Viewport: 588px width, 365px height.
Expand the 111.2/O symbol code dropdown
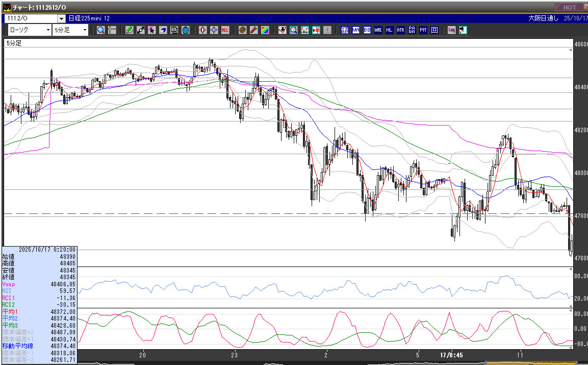61,18
